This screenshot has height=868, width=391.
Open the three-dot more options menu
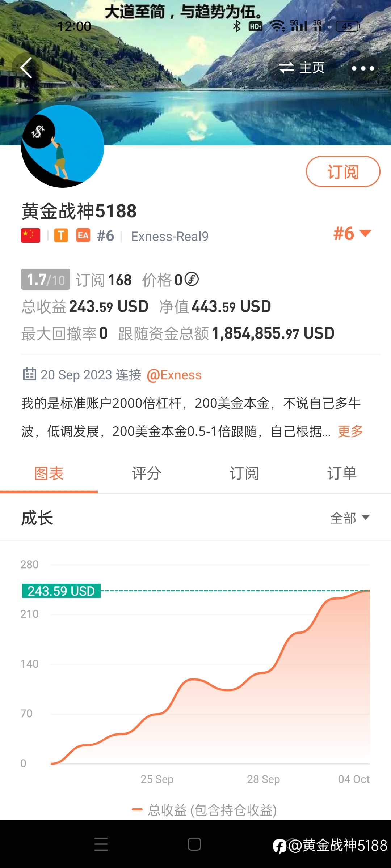point(363,68)
